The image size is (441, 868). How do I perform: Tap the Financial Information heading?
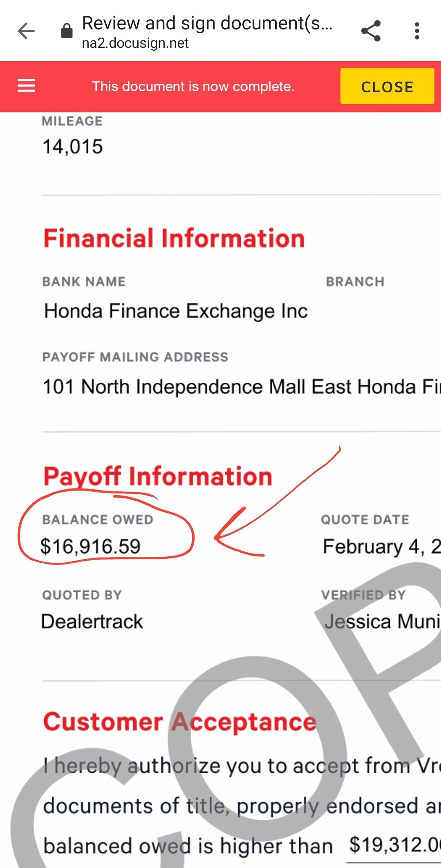tap(174, 239)
